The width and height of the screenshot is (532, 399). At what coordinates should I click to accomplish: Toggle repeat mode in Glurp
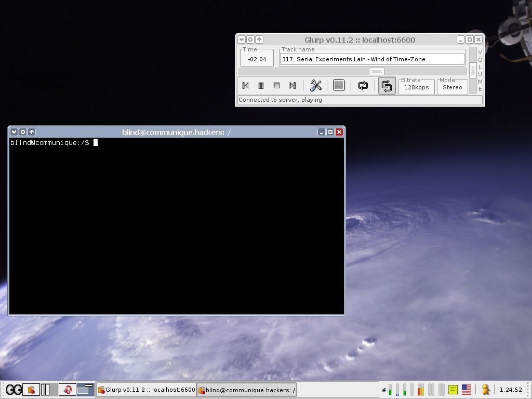click(363, 86)
